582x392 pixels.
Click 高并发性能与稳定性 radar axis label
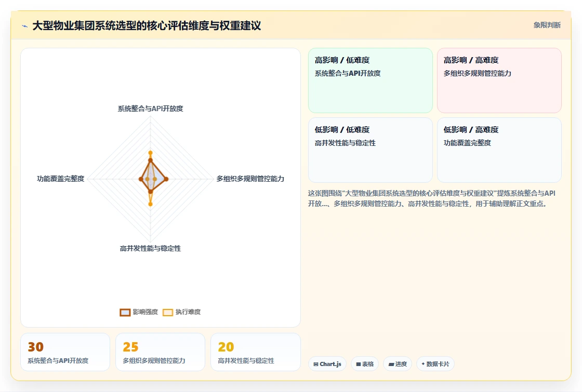150,249
